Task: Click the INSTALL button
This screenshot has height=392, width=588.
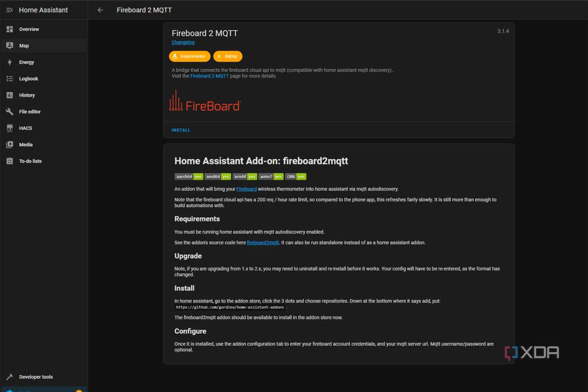Action: (181, 130)
